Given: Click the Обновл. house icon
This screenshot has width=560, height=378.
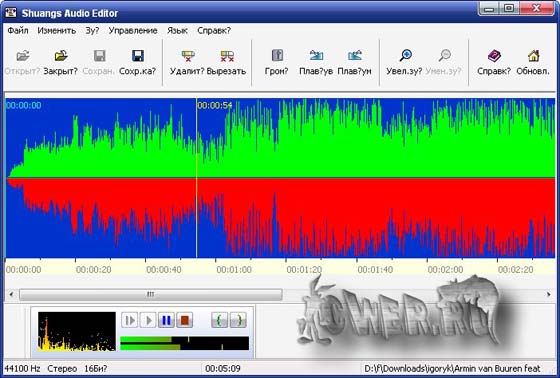Looking at the screenshot, I should click(x=533, y=56).
